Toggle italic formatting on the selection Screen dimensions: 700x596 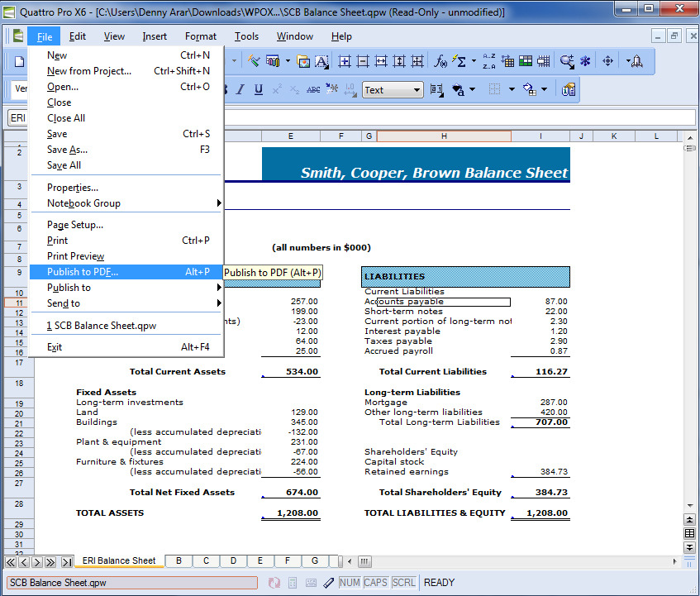point(240,89)
